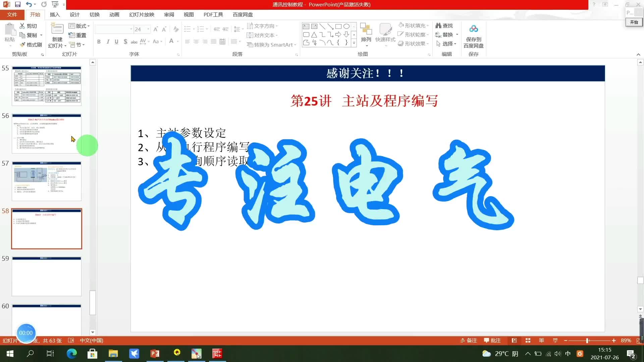Switch to Reading view icon in status bar
This screenshot has width=644, height=362.
coord(541,340)
